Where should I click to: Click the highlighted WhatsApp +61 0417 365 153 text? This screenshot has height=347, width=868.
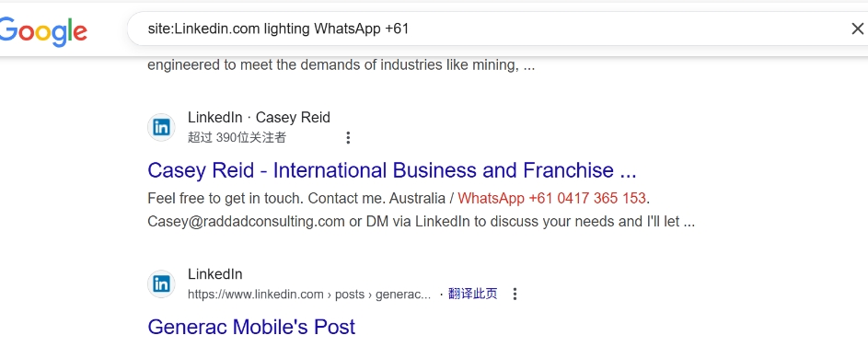coord(552,198)
